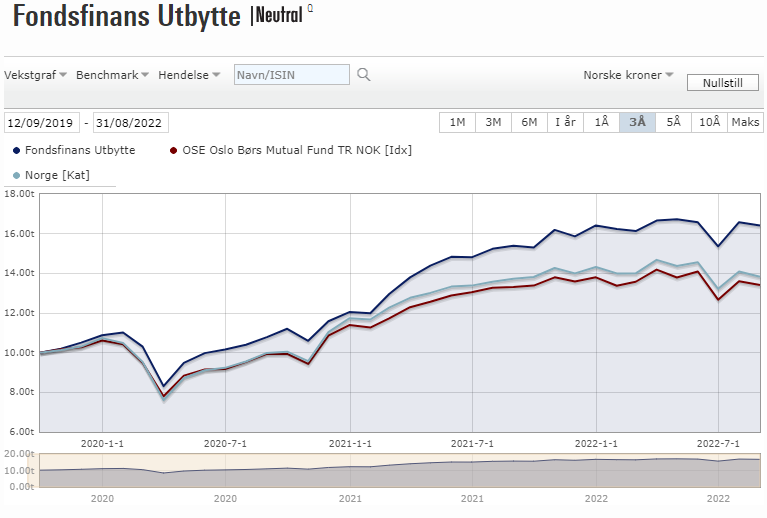Image resolution: width=767 pixels, height=518 pixels.
Task: Toggle the OSE Oslo Børs Mutual Fund legend label
Action: (297, 150)
